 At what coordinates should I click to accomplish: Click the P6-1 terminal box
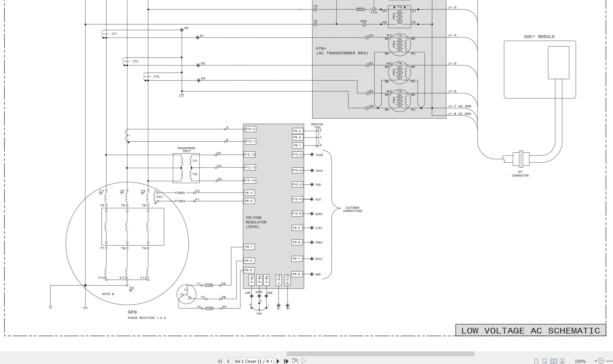249,247
